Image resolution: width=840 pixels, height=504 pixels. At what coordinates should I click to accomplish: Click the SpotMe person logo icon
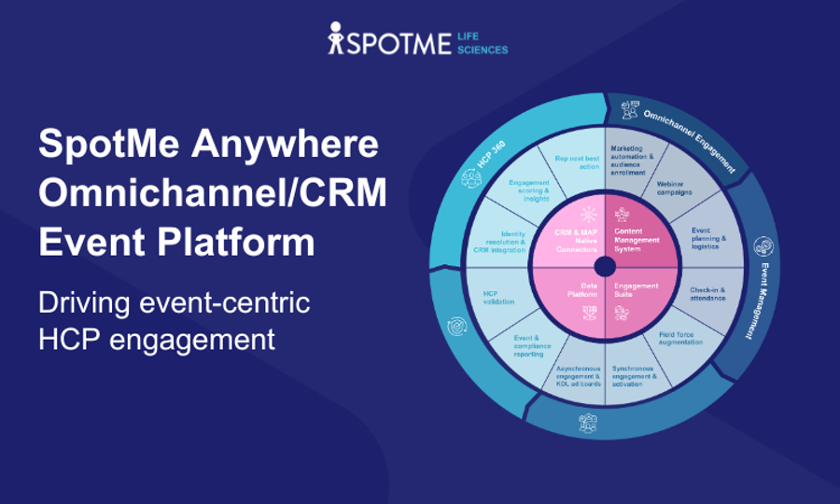click(335, 38)
